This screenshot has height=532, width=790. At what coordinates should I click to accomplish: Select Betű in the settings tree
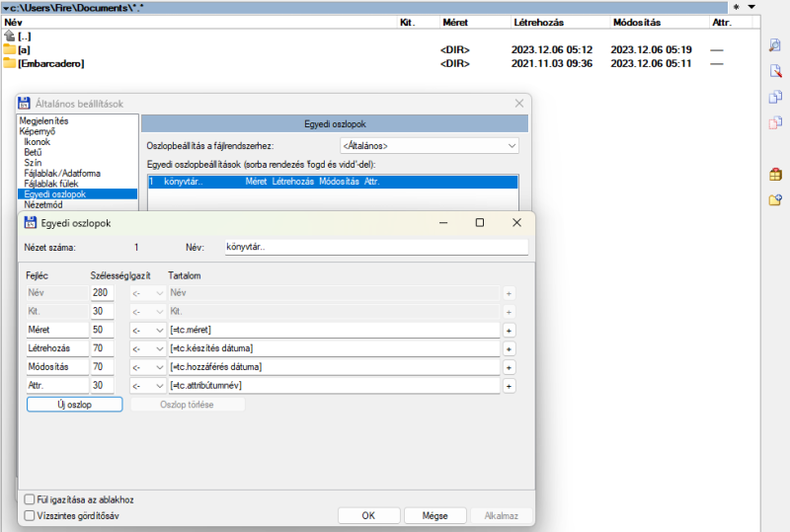33,152
